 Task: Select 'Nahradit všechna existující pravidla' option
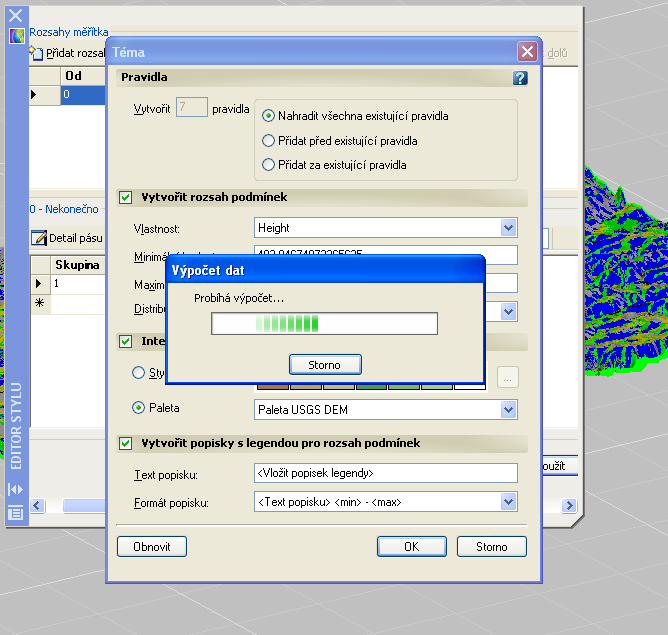point(268,116)
